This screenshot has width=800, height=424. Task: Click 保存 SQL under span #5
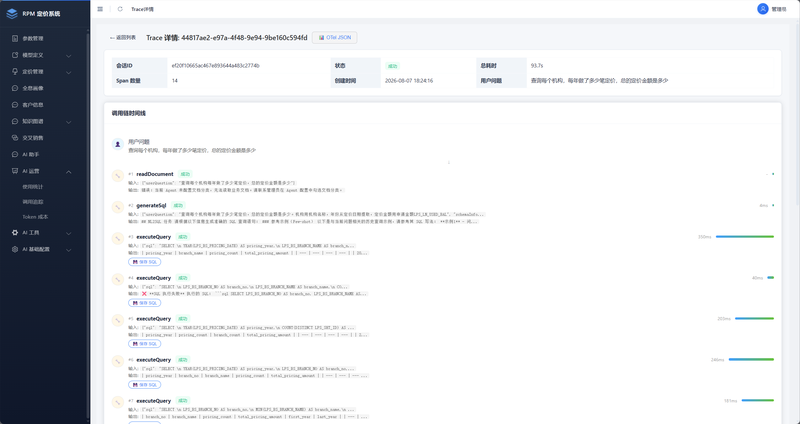(x=144, y=344)
